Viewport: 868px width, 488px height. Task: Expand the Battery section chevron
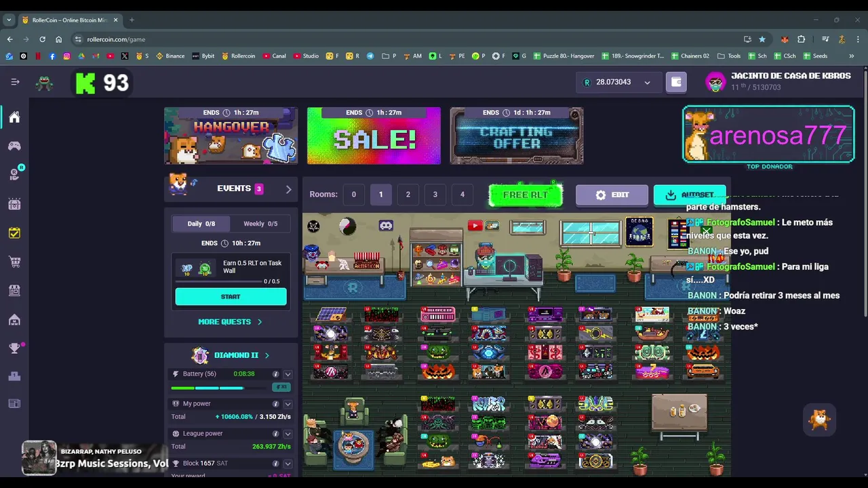click(x=288, y=374)
